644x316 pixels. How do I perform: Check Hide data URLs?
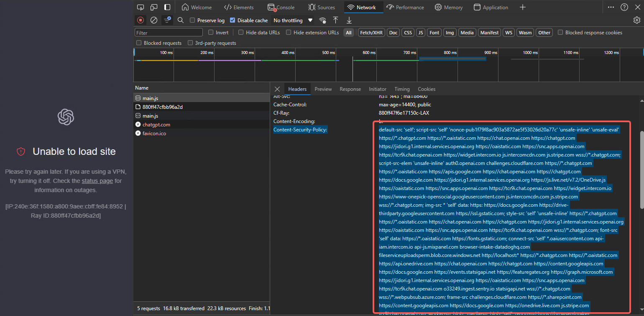241,32
